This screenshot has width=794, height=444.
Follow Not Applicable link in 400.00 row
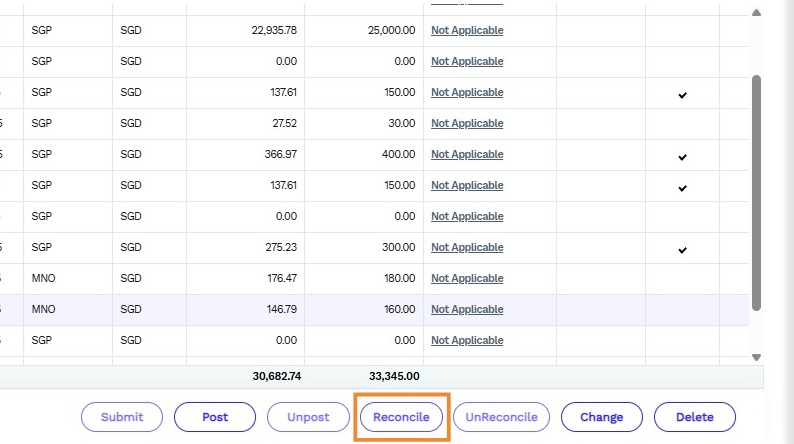[467, 154]
